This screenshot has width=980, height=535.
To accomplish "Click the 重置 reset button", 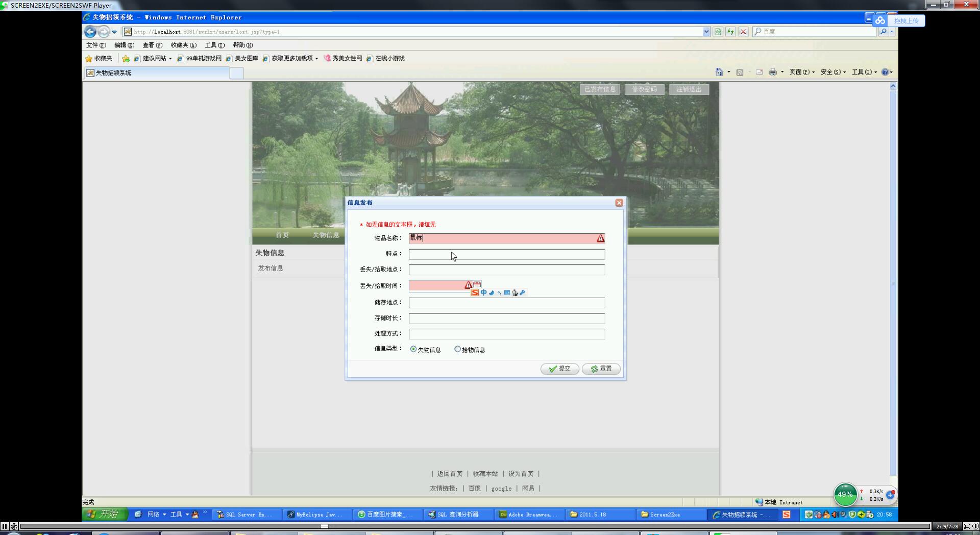I will click(601, 369).
